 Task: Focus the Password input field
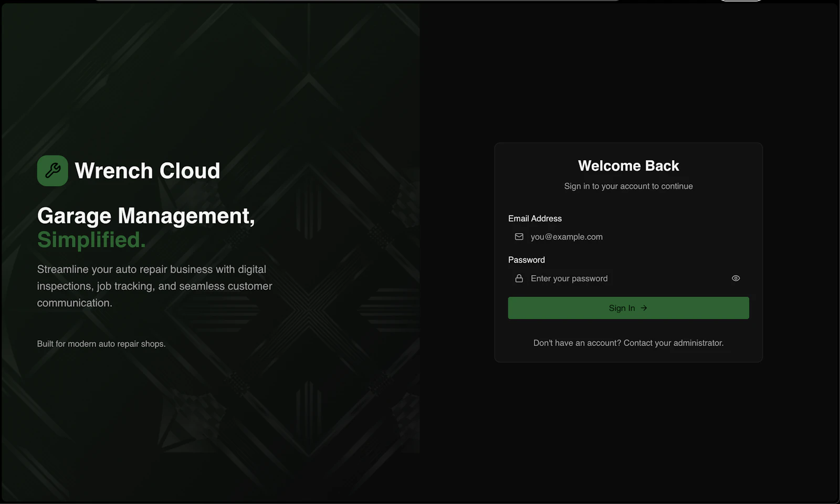(628, 278)
